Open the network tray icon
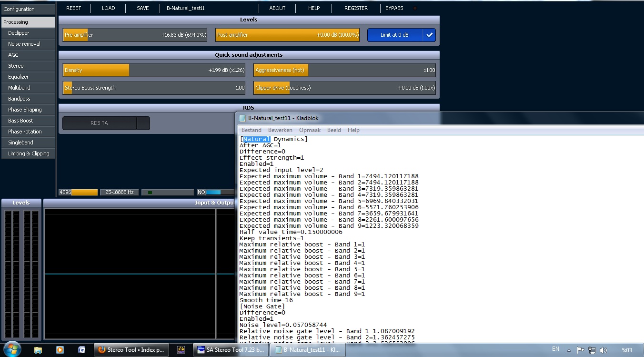 (593, 350)
